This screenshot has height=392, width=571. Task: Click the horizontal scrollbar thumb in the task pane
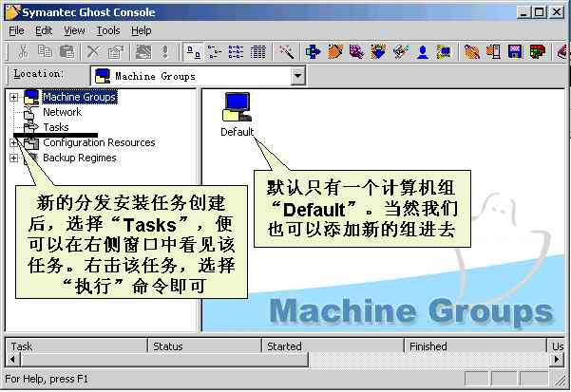tap(164, 360)
